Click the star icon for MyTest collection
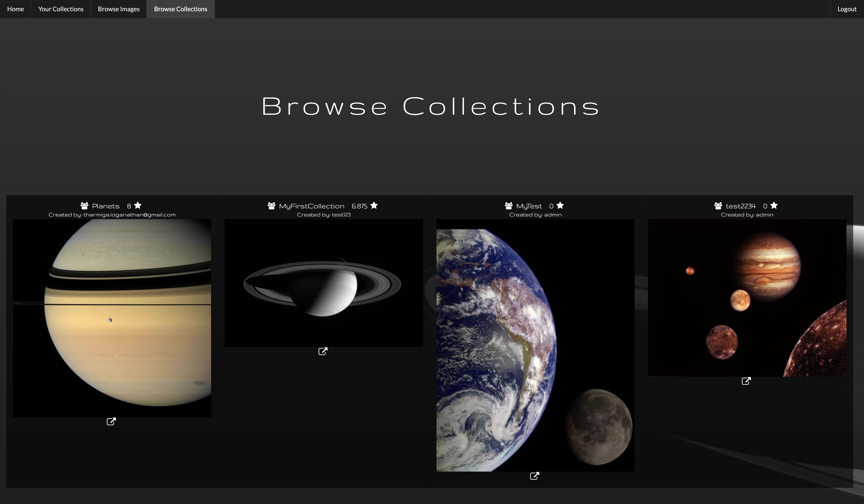This screenshot has width=864, height=504. pyautogui.click(x=560, y=205)
